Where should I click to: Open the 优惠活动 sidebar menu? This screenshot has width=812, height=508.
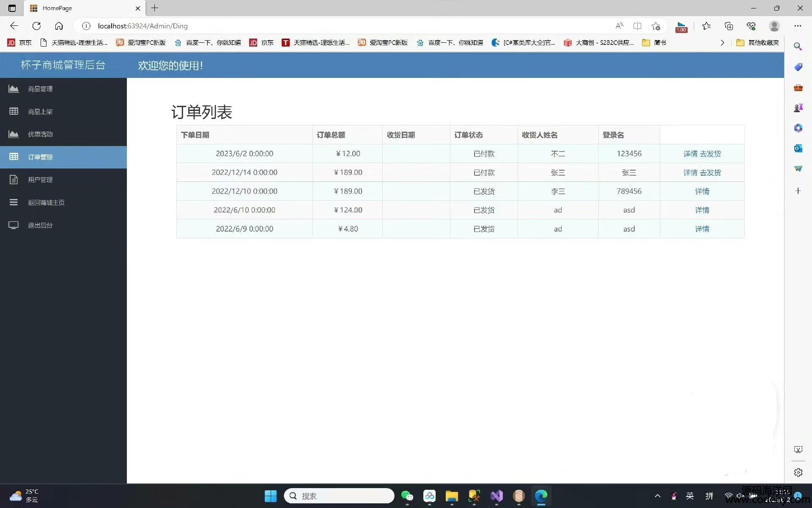[x=63, y=134]
